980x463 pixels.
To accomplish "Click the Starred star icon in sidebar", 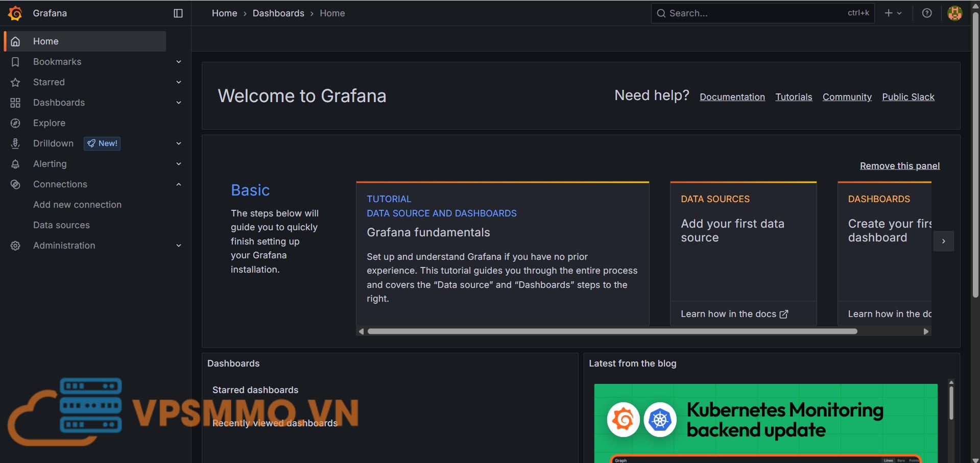I will [15, 82].
